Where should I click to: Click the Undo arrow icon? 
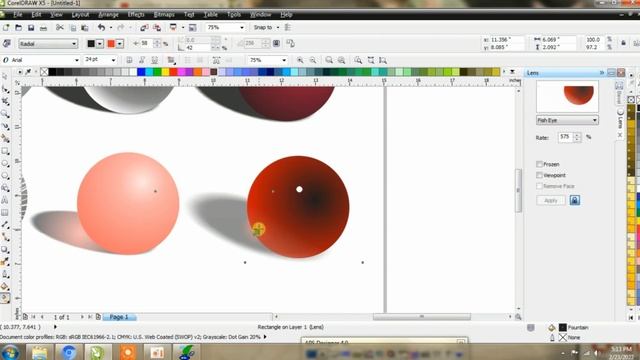101,27
